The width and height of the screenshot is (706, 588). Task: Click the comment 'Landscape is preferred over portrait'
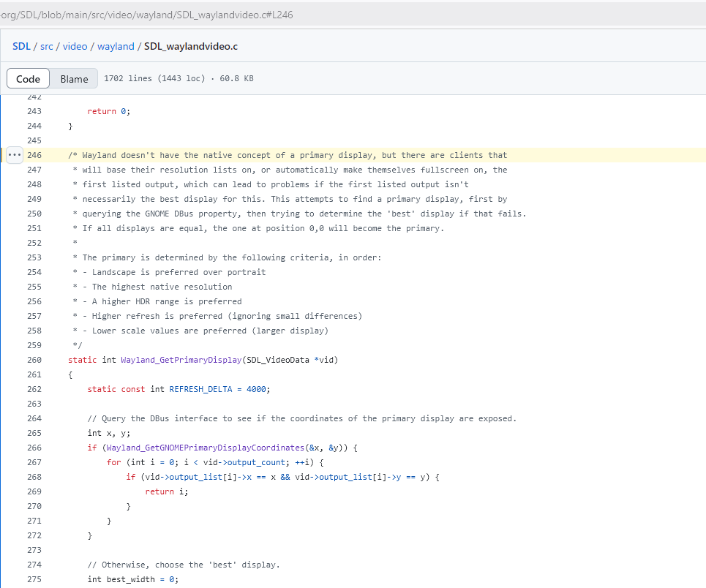[x=179, y=272]
